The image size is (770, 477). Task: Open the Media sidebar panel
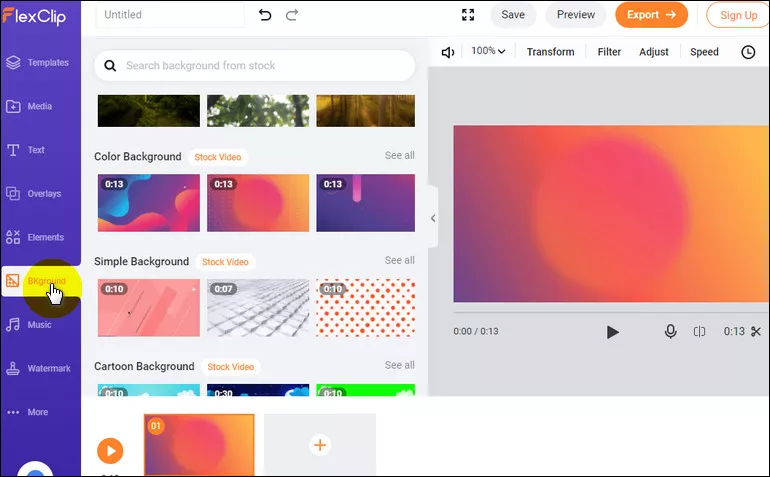click(x=29, y=106)
